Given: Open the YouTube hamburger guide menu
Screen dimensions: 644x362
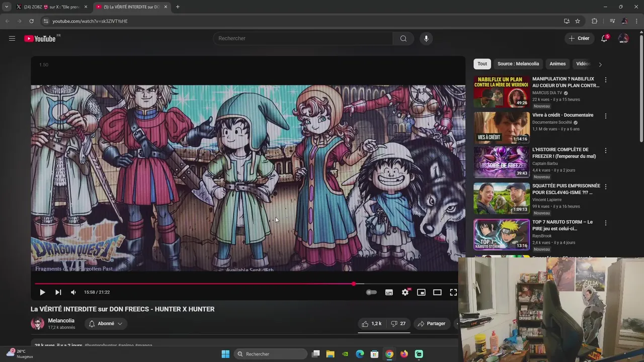Looking at the screenshot, I should tap(12, 38).
